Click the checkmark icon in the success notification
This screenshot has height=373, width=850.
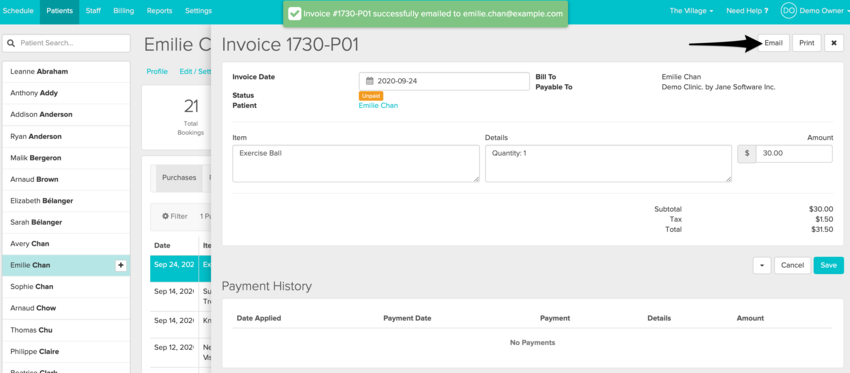click(x=294, y=14)
